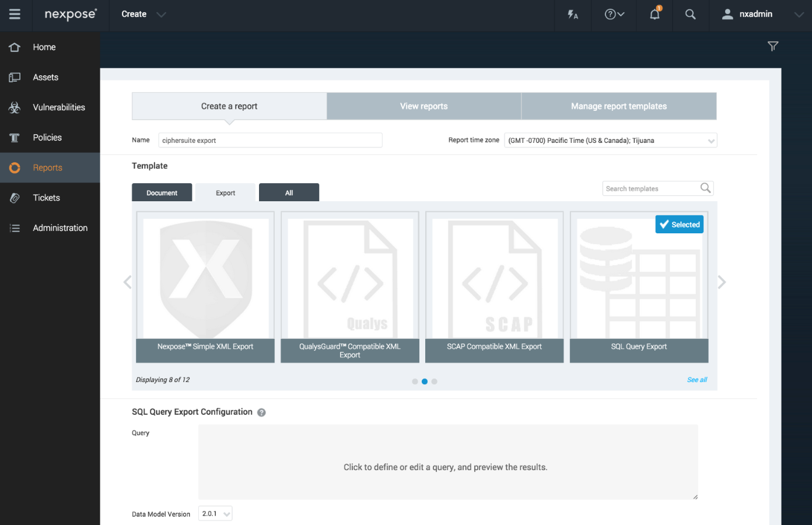Select SCAP Compatible XML Export template

coord(495,287)
